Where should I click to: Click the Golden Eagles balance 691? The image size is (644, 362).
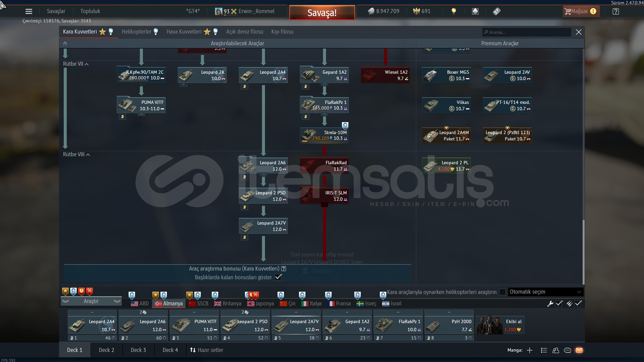tap(422, 11)
